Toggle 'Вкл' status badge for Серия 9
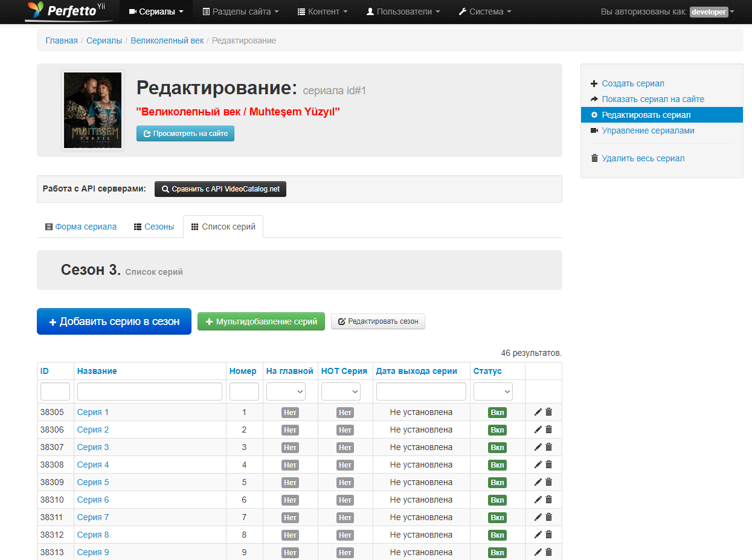 497,553
